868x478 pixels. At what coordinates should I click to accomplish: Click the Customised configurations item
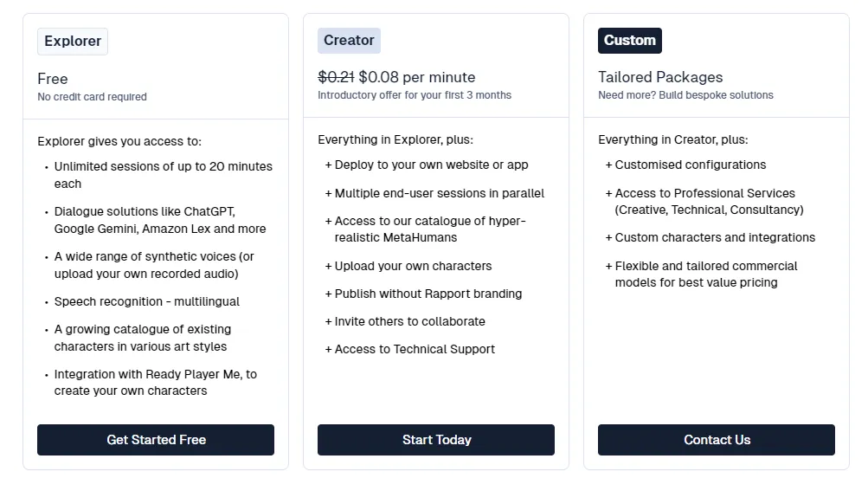685,165
